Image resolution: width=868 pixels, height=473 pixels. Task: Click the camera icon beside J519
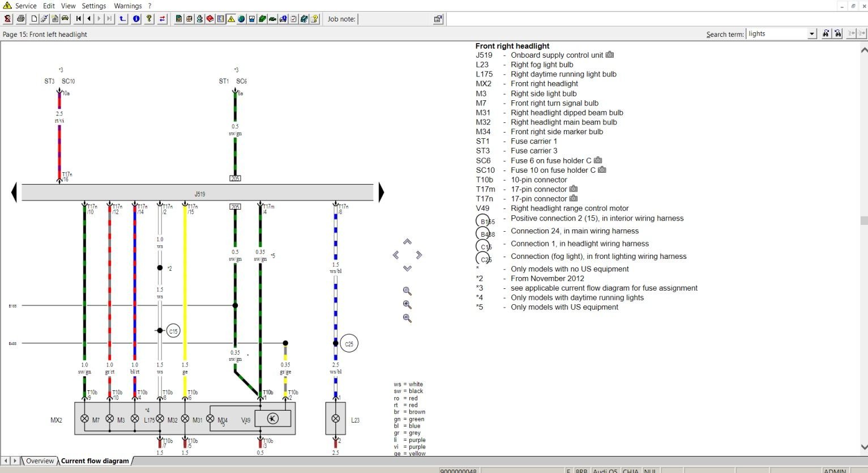click(609, 55)
